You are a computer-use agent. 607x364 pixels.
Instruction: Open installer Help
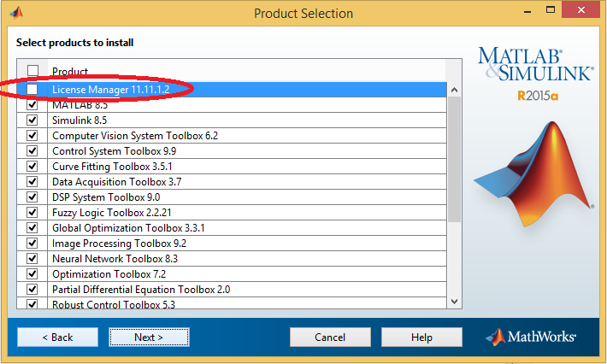421,338
